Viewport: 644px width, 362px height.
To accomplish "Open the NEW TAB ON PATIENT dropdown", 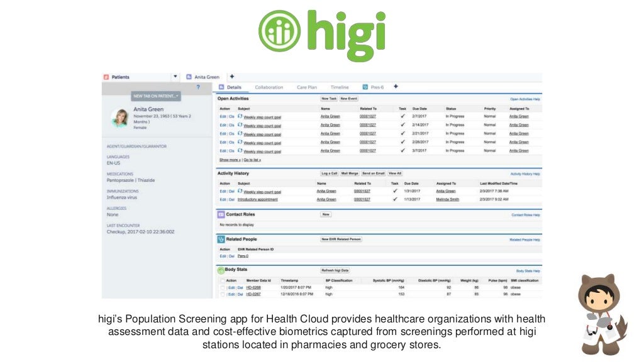I will point(156,96).
